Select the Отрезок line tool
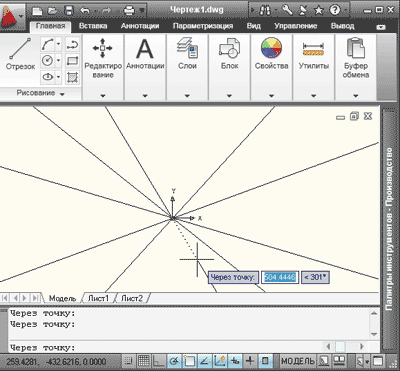The width and height of the screenshot is (400, 371). [20, 54]
